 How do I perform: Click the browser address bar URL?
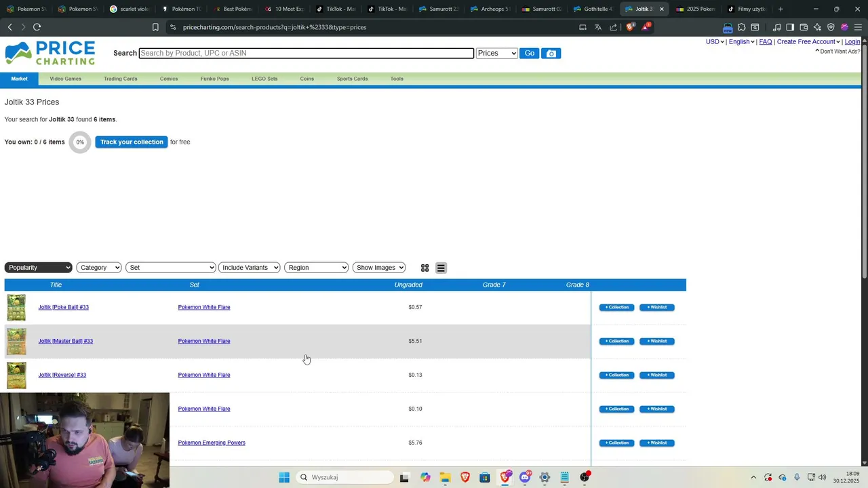275,27
